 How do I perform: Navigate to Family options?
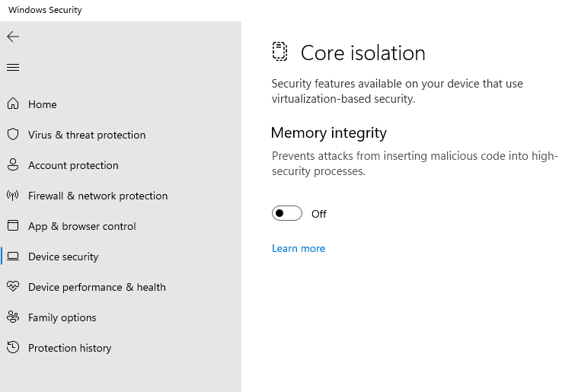coord(62,317)
